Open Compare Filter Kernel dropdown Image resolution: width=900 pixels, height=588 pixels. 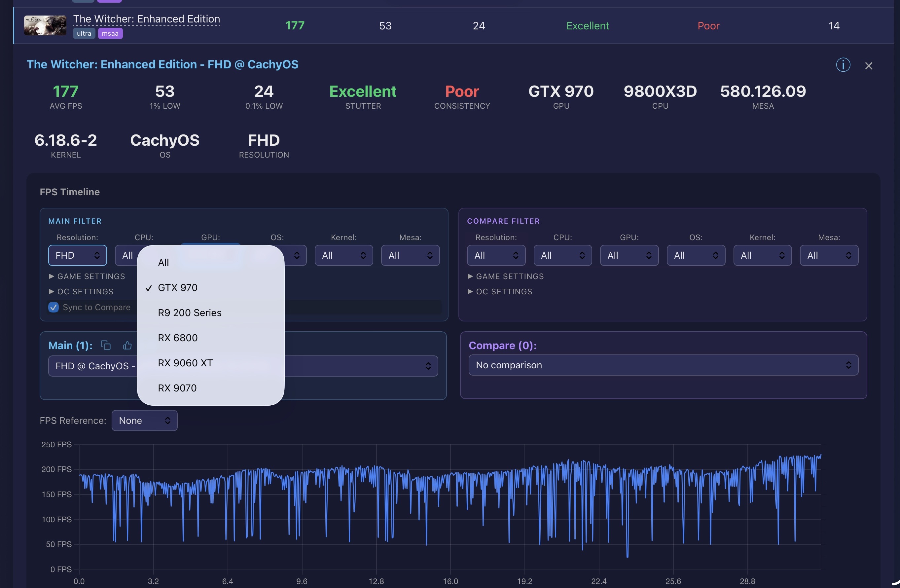[x=762, y=255]
